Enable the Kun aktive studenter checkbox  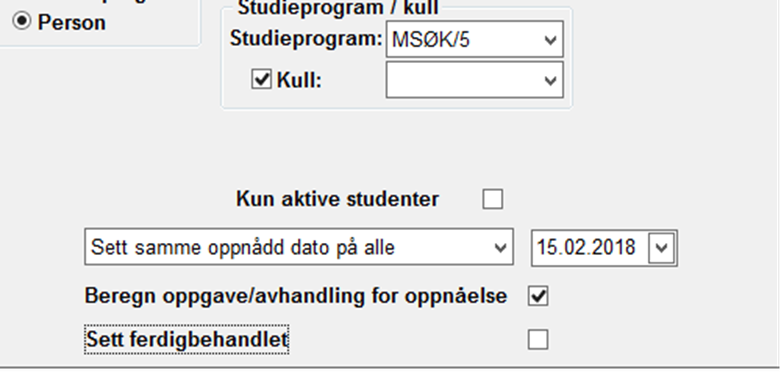(493, 199)
